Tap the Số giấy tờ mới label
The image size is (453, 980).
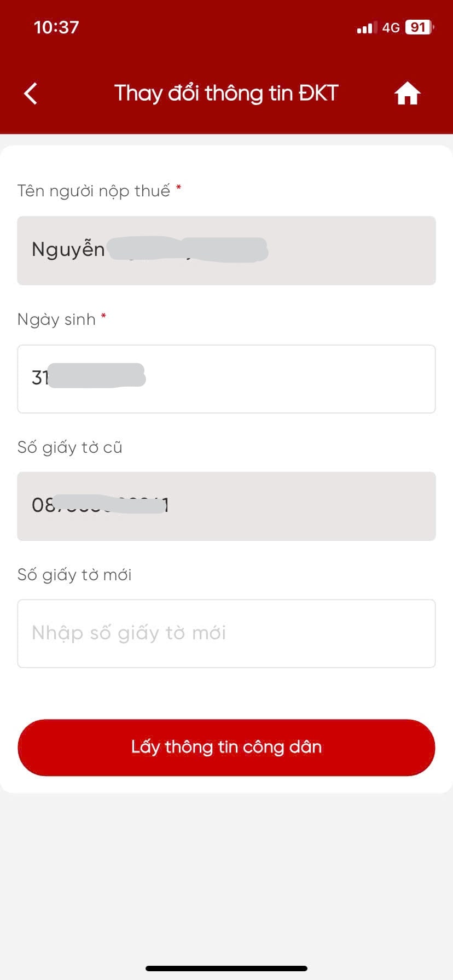click(x=74, y=575)
